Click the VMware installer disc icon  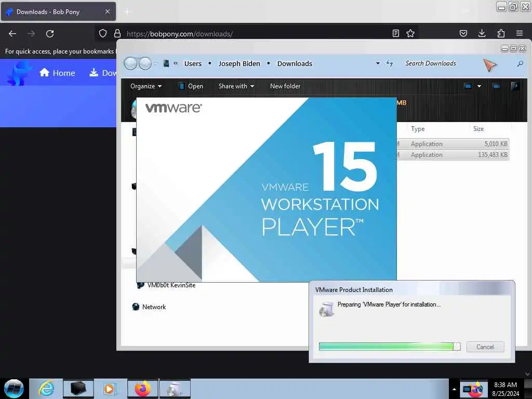coord(327,310)
